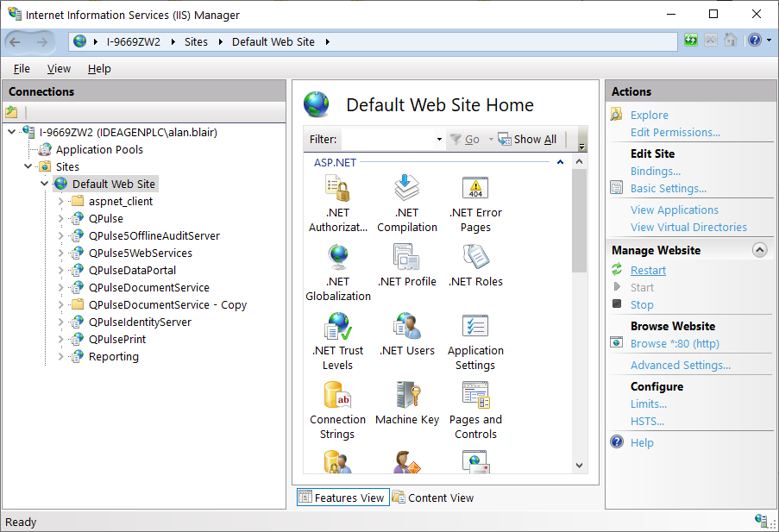
Task: Open .NET Profile feature
Action: point(406,266)
